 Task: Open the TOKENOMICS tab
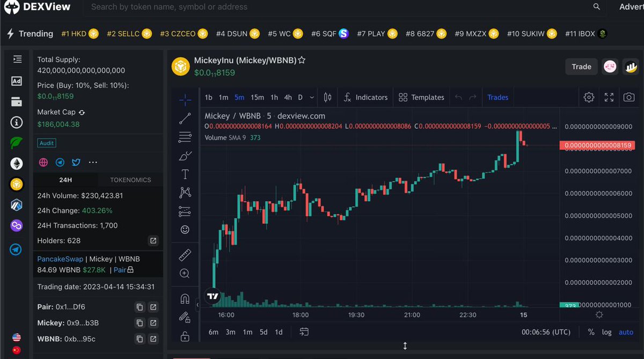tap(130, 180)
